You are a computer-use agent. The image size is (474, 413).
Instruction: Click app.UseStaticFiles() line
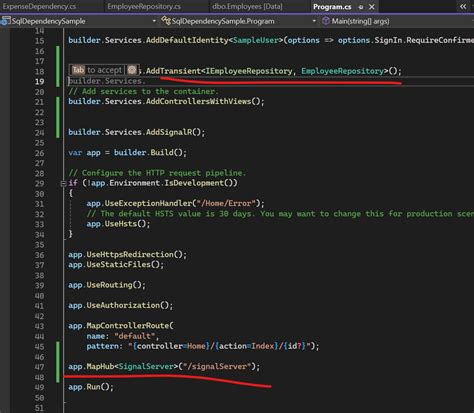pos(116,265)
